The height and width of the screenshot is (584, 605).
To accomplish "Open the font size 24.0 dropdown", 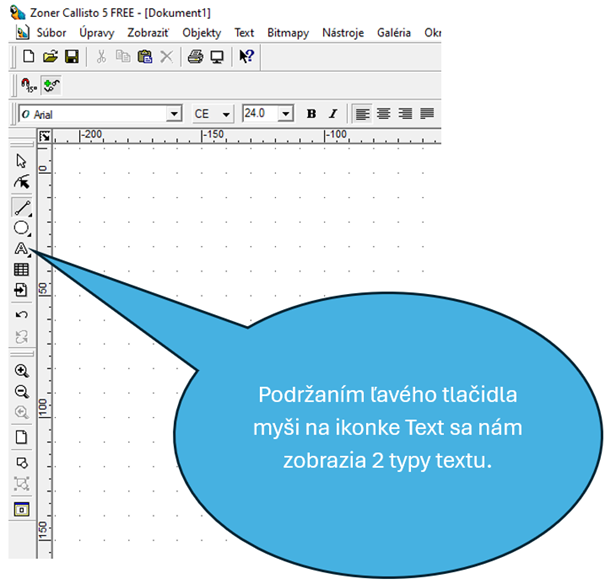I will 286,114.
